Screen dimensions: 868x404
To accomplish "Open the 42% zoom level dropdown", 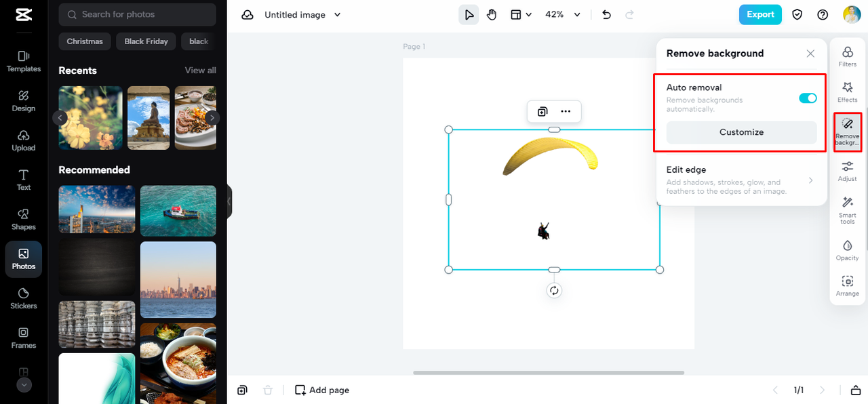I will [x=563, y=15].
